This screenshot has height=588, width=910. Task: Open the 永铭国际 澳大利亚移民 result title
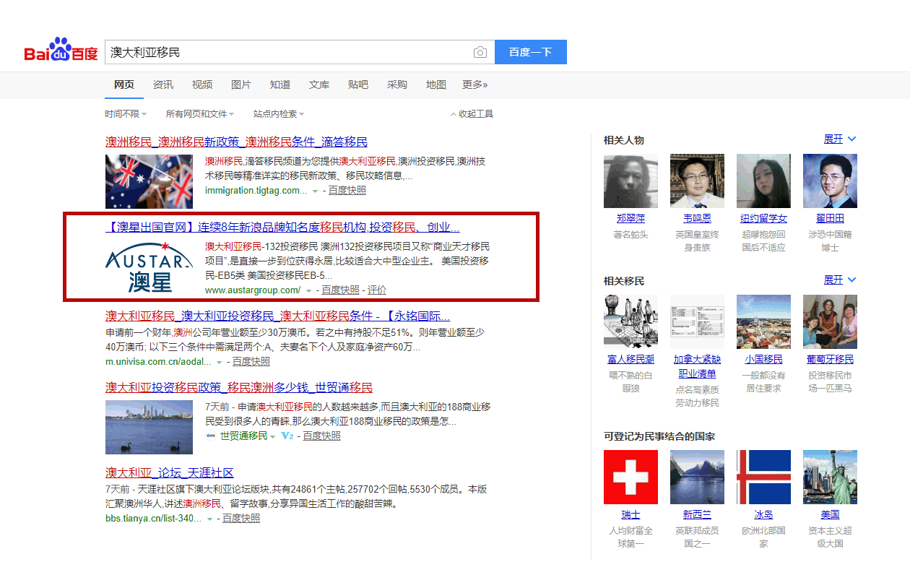278,316
